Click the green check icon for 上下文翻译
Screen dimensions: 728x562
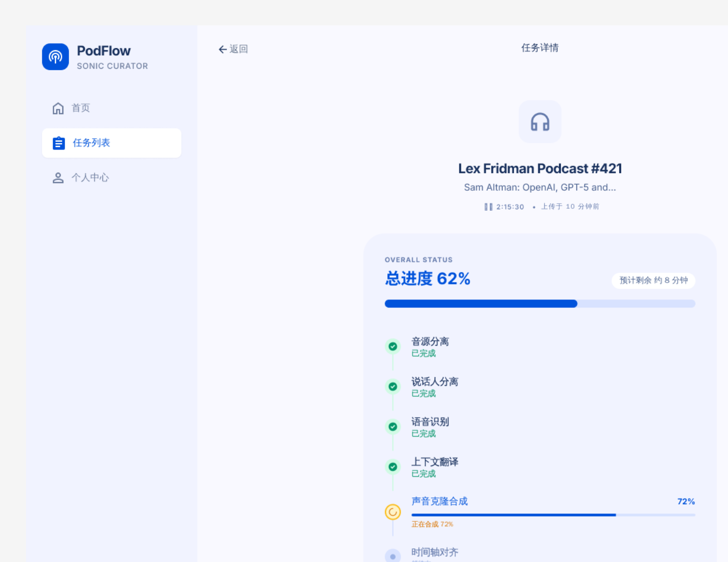click(393, 467)
